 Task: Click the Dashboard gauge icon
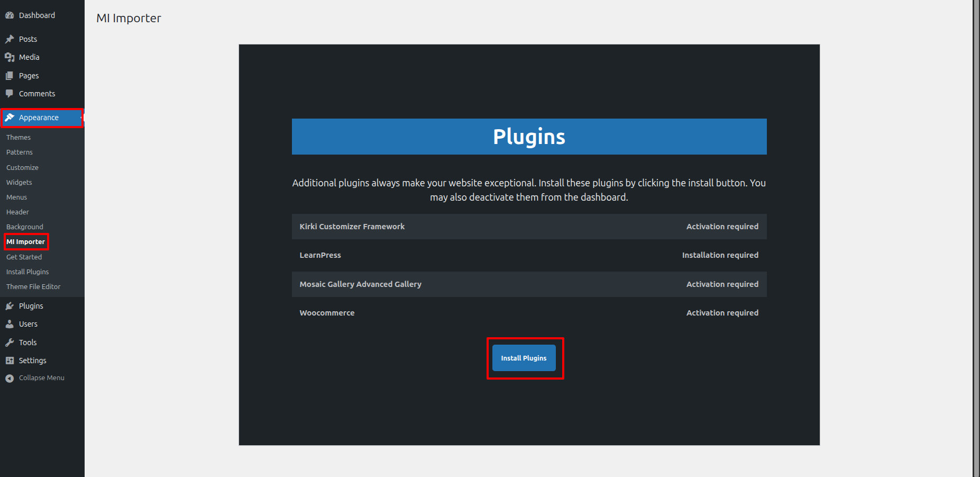(10, 15)
